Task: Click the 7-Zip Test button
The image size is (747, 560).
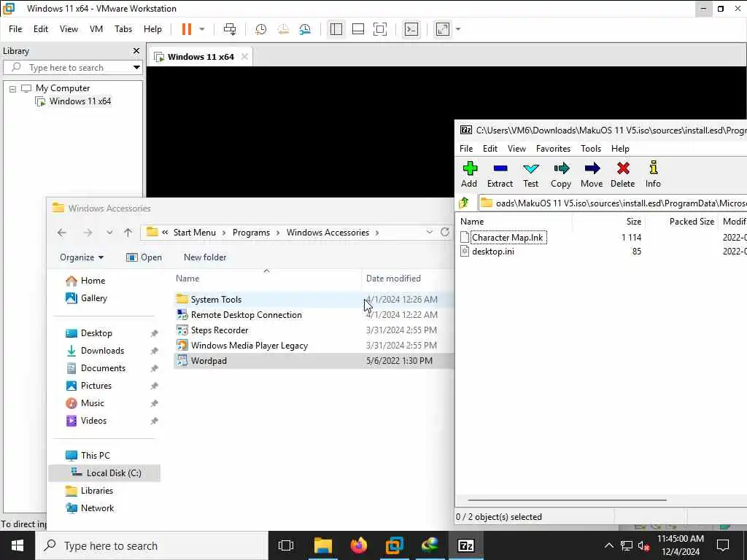Action: tap(531, 174)
